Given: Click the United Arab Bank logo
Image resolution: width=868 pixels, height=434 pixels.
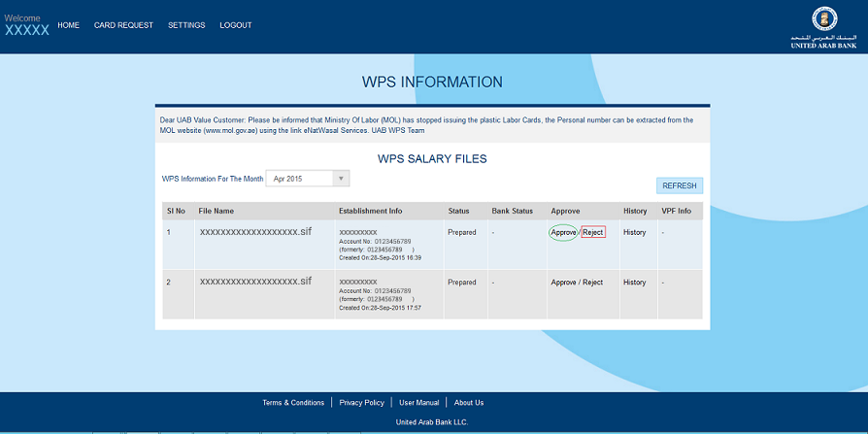Looking at the screenshot, I should pos(823,26).
